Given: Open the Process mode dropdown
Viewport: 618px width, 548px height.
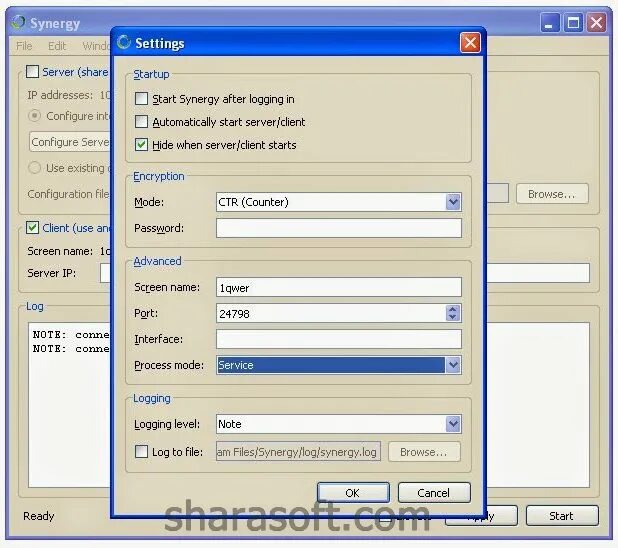Looking at the screenshot, I should click(453, 365).
